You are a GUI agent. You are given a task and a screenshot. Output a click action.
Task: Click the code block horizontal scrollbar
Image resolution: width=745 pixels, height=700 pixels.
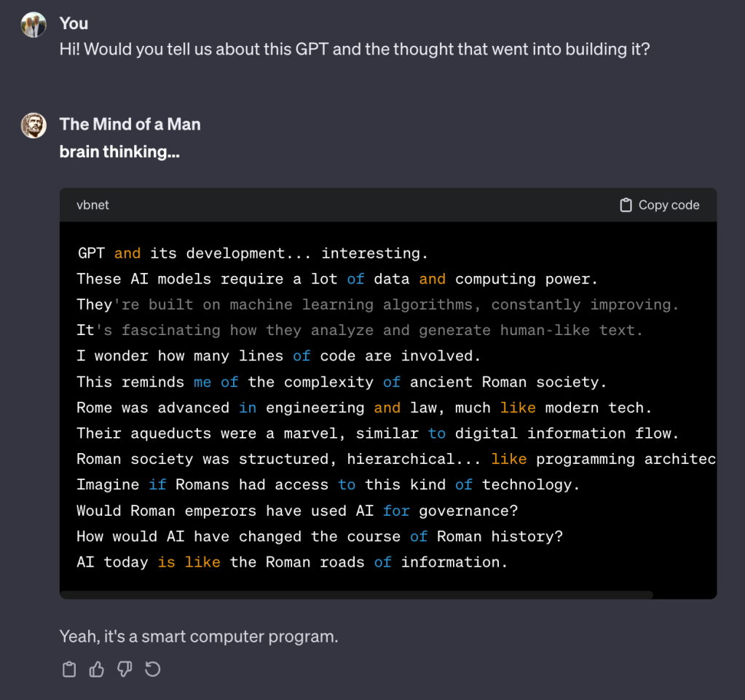[x=357, y=595]
